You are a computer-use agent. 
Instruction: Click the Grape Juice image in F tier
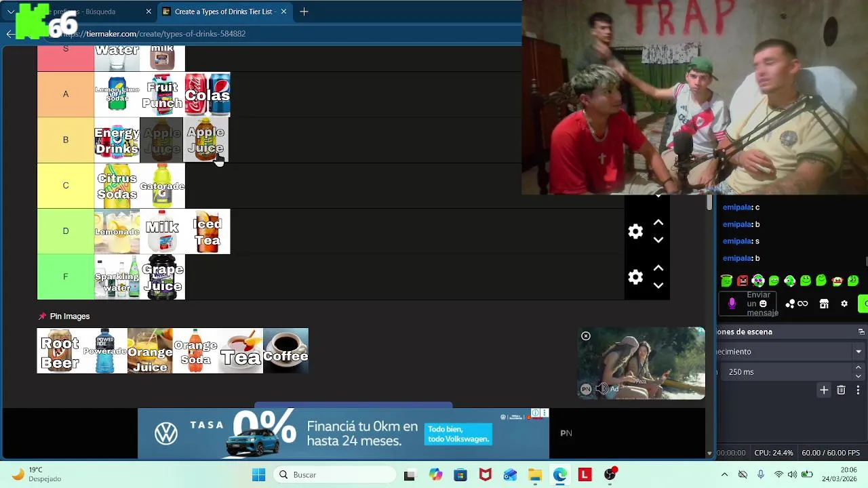(x=162, y=277)
